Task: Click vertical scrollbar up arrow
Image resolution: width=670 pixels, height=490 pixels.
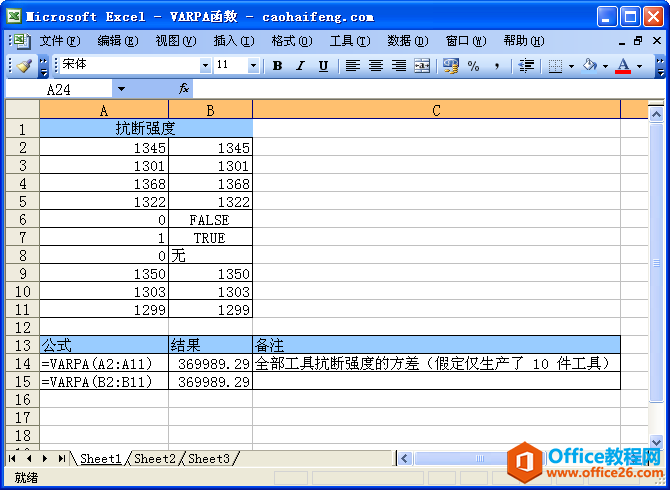Action: pyautogui.click(x=656, y=114)
